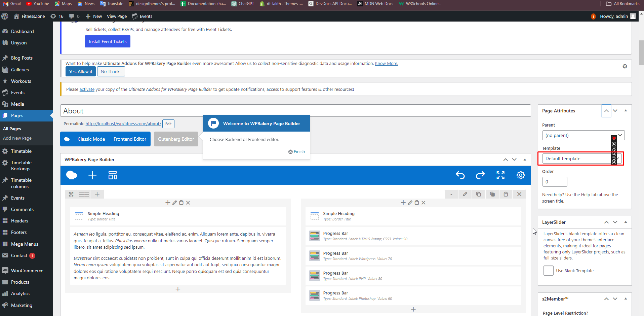Viewport: 644px width, 316px height.
Task: Click the About page title field
Action: [295, 111]
